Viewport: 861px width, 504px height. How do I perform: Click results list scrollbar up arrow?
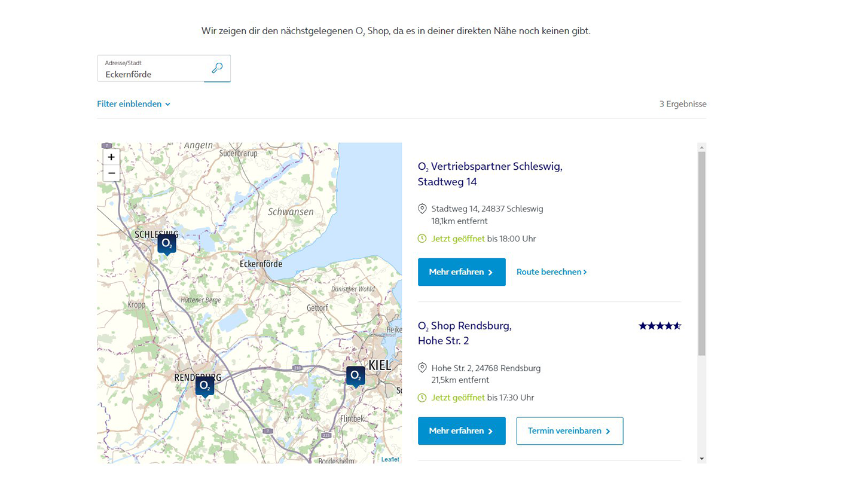(x=702, y=146)
